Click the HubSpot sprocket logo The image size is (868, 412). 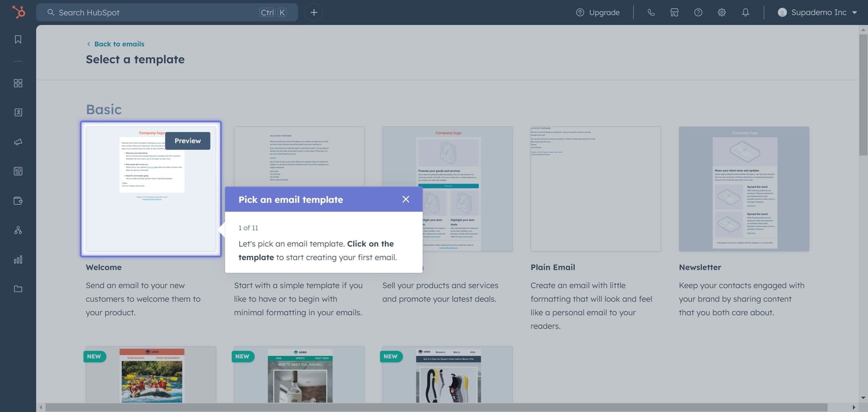coord(18,12)
